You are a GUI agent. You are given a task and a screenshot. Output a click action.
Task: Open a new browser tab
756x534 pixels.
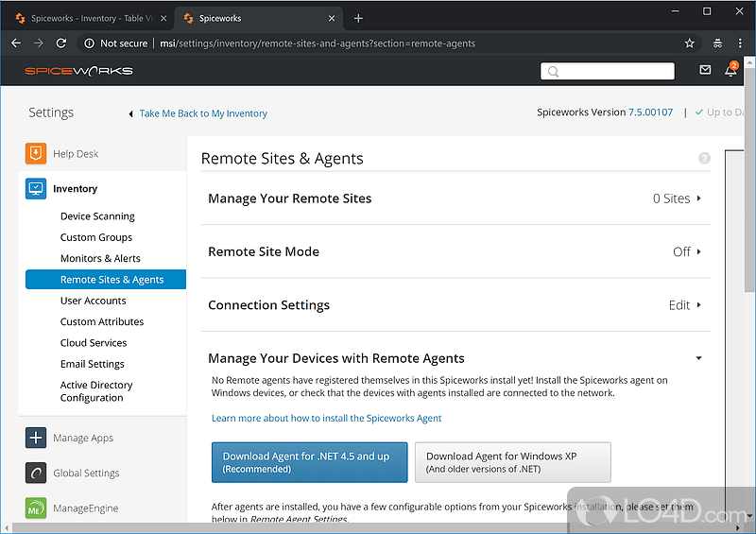(358, 18)
